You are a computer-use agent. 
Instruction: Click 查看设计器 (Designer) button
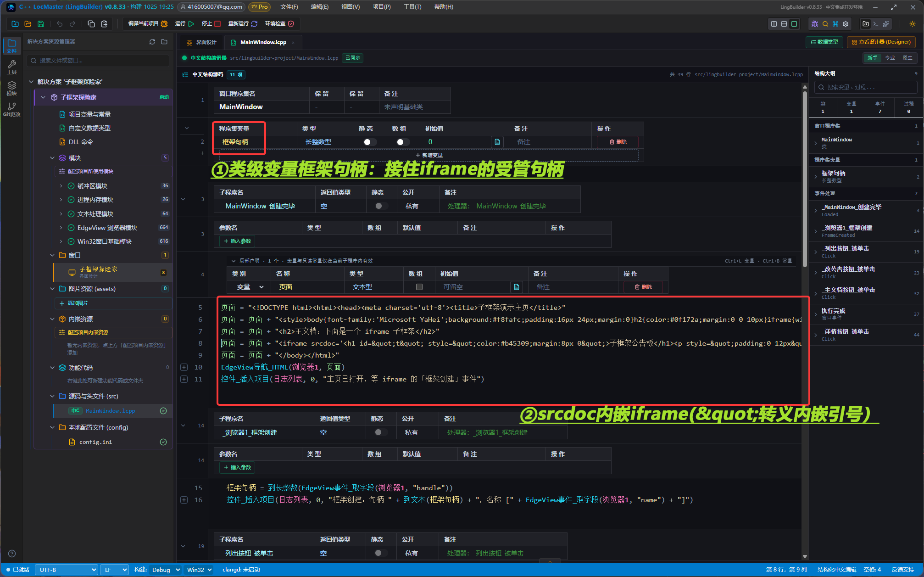(881, 42)
